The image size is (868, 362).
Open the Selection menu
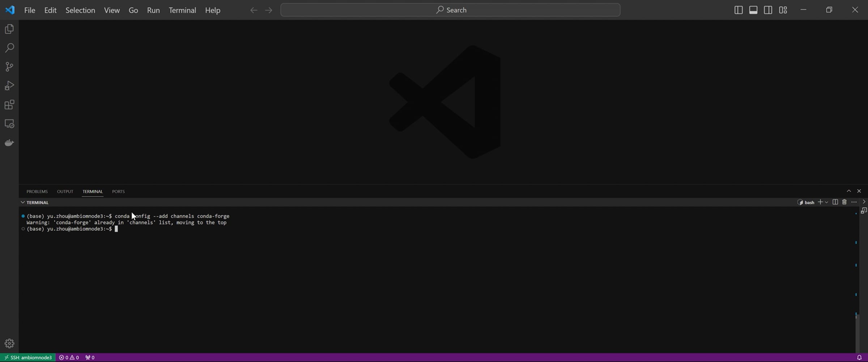coord(80,10)
